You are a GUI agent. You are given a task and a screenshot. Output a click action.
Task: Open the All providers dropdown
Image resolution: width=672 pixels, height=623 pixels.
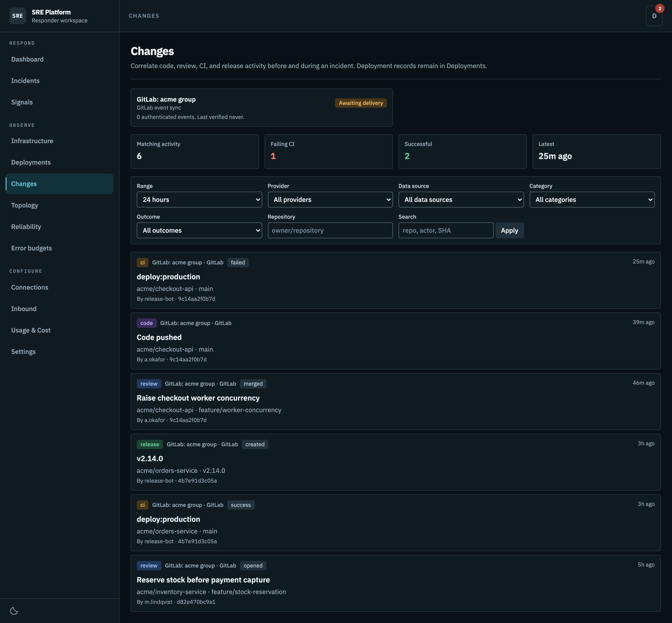[x=330, y=200]
